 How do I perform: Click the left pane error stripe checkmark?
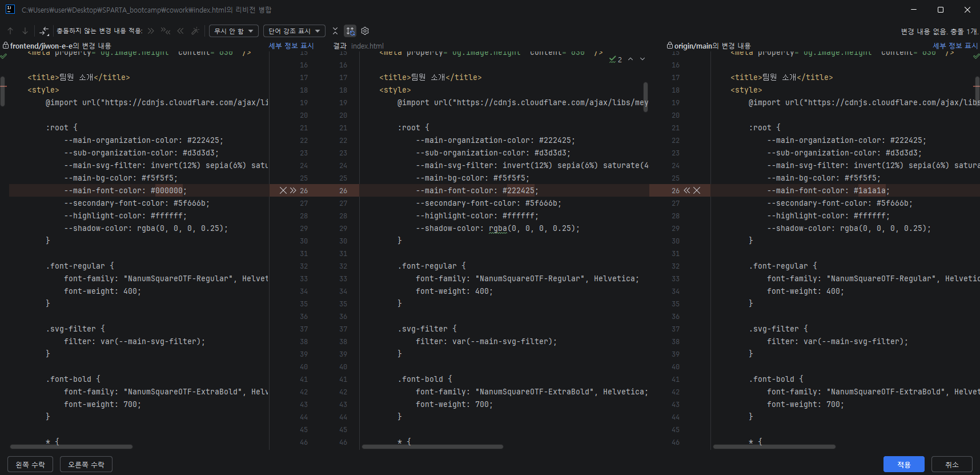(3, 57)
